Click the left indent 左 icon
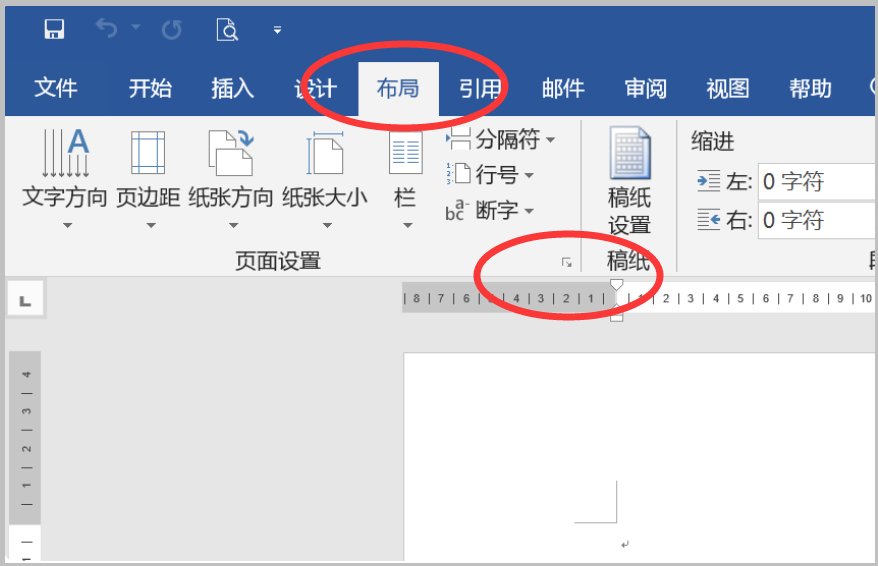Image resolution: width=878 pixels, height=566 pixels. pyautogui.click(x=709, y=181)
